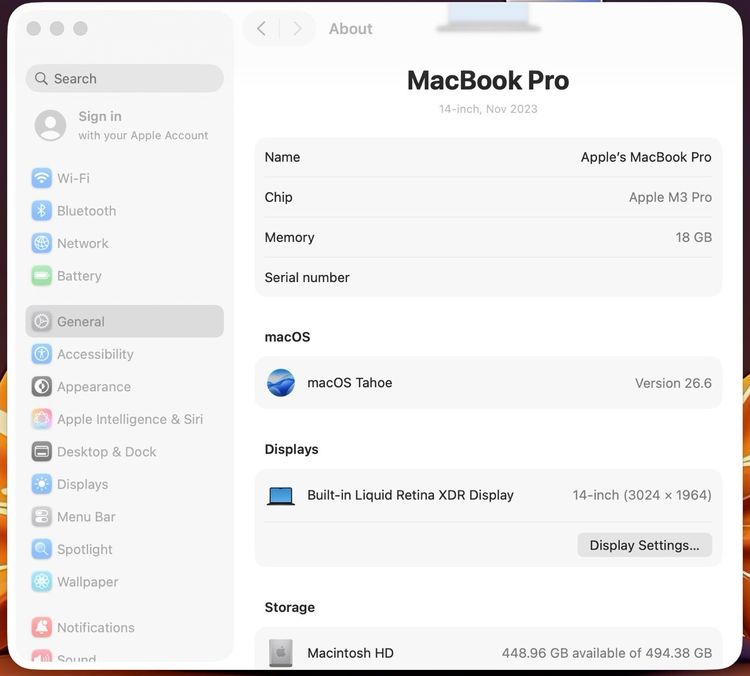Select Bluetooth label in sidebar

point(87,211)
